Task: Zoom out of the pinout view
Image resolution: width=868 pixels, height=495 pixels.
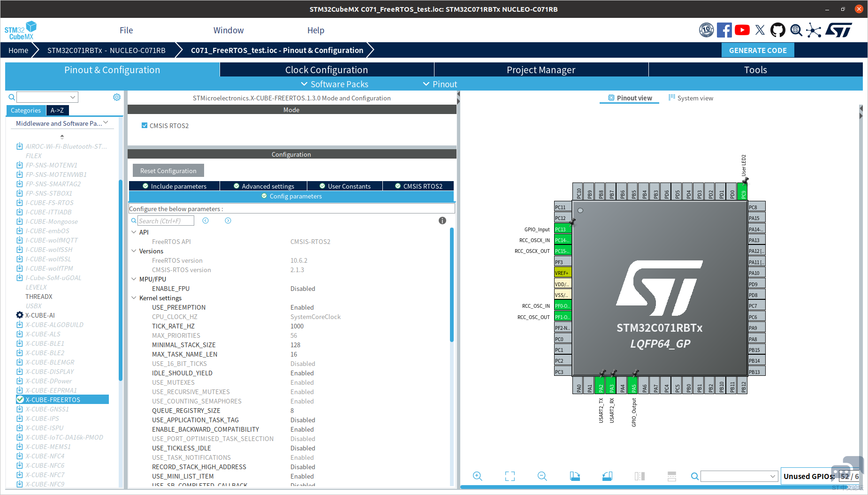Action: 542,476
